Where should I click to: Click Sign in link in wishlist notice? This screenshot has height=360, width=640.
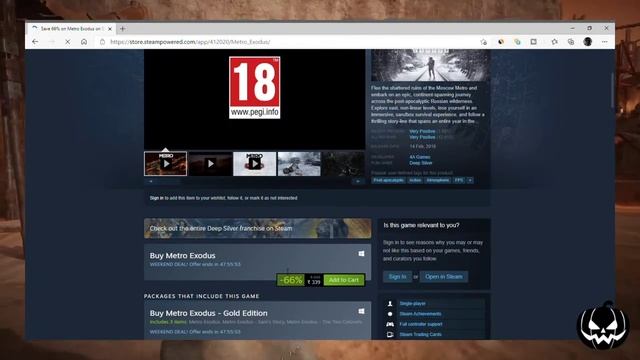tap(156, 198)
